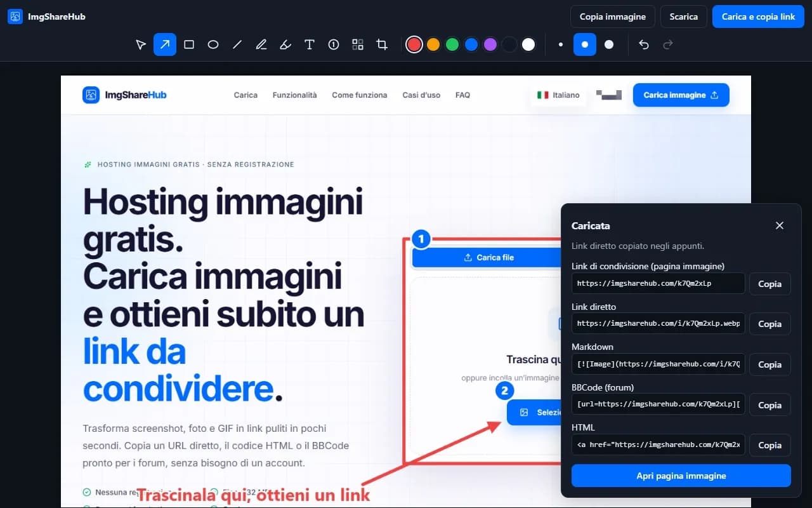Image resolution: width=812 pixels, height=508 pixels.
Task: Copy the Link di condivisione URL
Action: coord(770,284)
